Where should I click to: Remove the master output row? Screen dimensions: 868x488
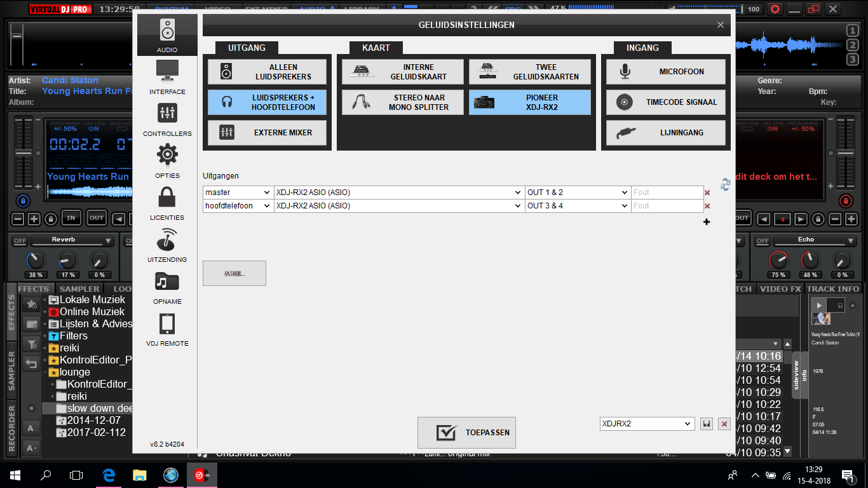point(707,193)
